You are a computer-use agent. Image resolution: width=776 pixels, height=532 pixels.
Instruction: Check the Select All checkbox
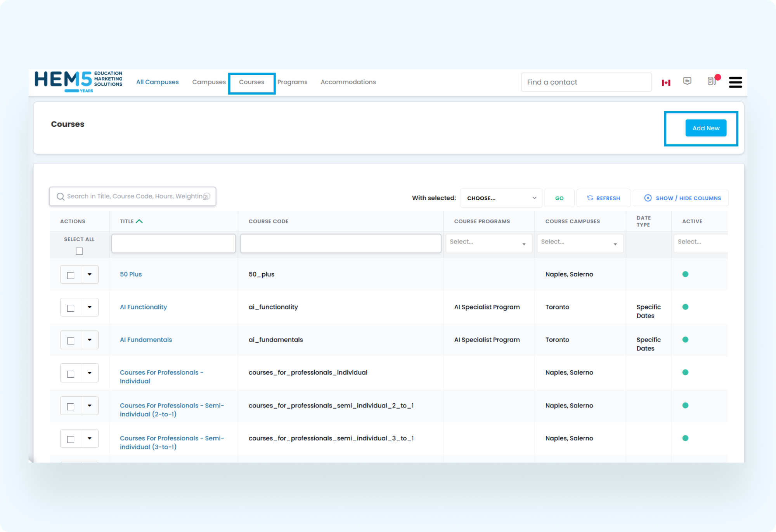(x=79, y=251)
